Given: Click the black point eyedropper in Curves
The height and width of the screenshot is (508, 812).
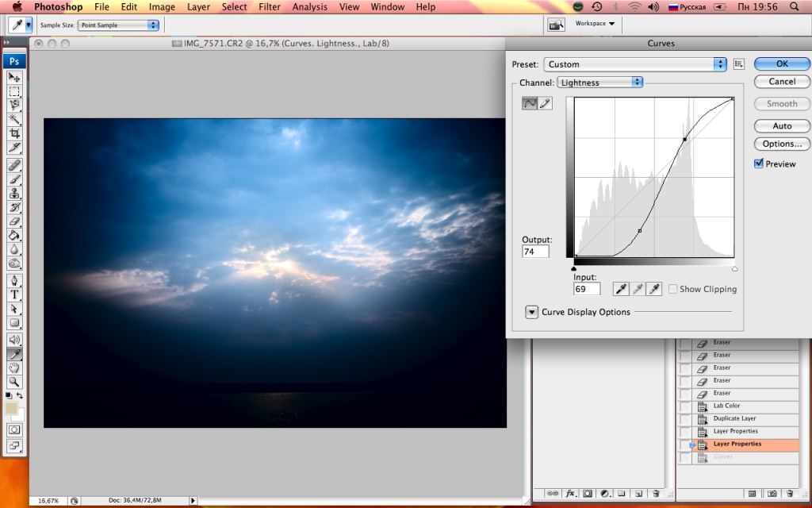Looking at the screenshot, I should tap(622, 289).
